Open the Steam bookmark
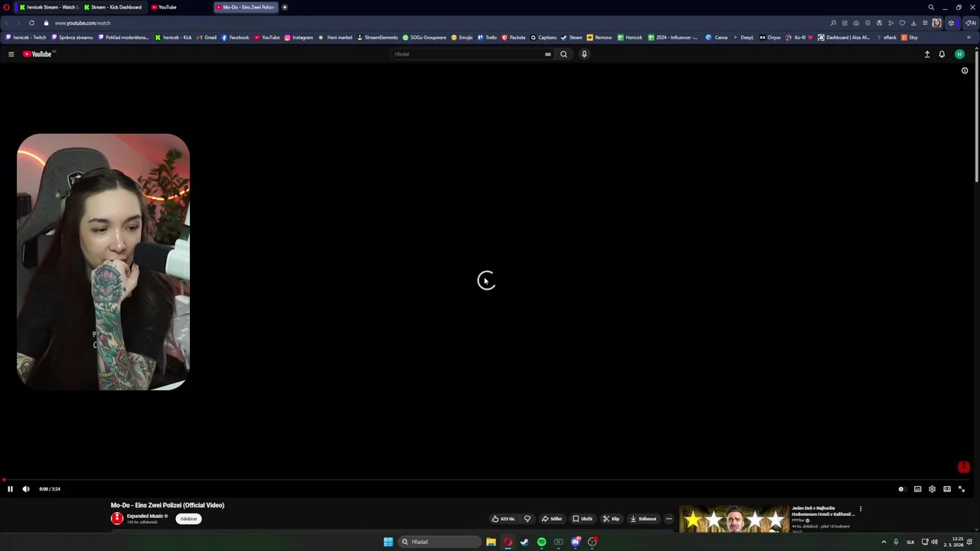 571,37
